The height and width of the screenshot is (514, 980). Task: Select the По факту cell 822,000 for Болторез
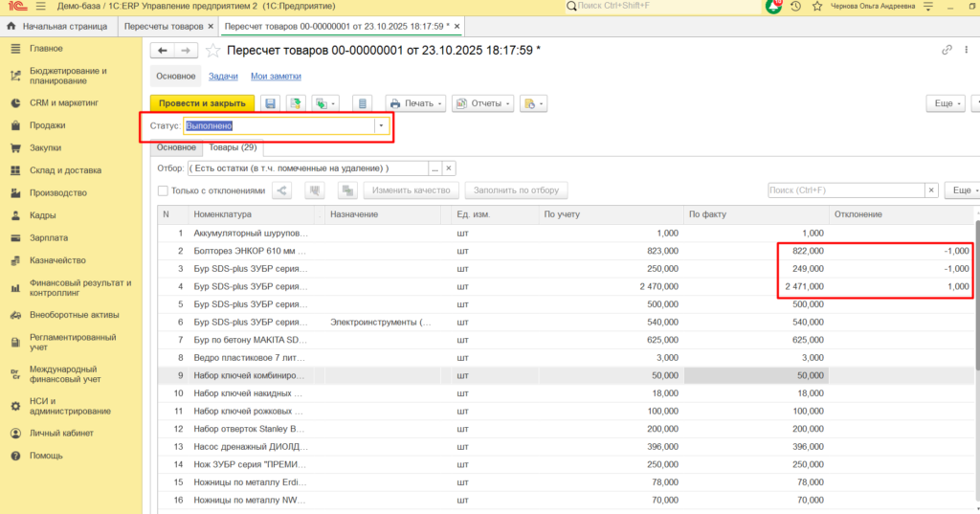click(756, 251)
